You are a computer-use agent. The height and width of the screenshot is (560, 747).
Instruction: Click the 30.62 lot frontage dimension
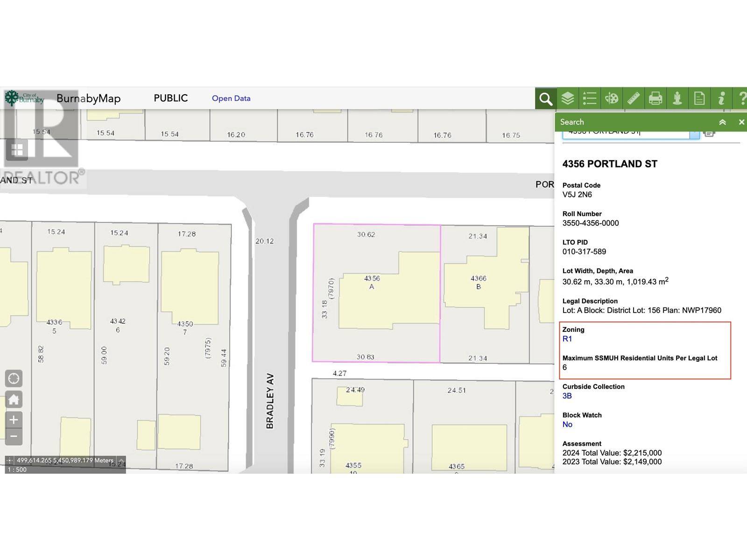(x=366, y=235)
